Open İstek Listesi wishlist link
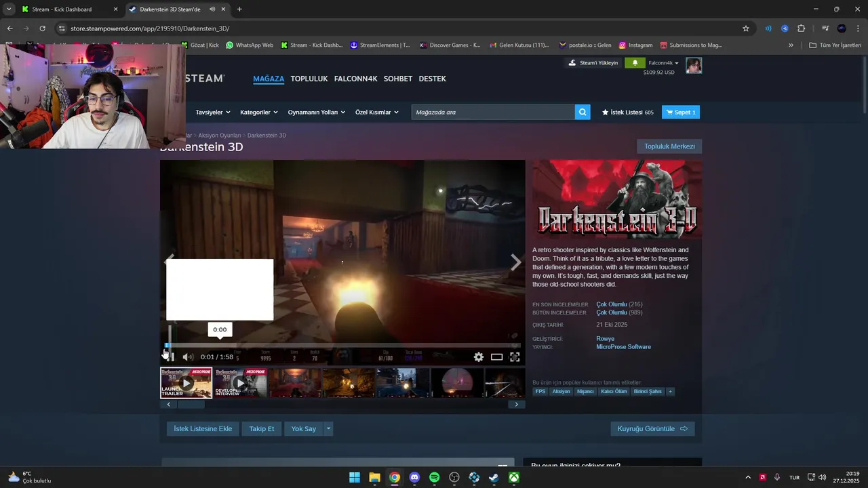Viewport: 868px width, 488px height. pos(628,113)
